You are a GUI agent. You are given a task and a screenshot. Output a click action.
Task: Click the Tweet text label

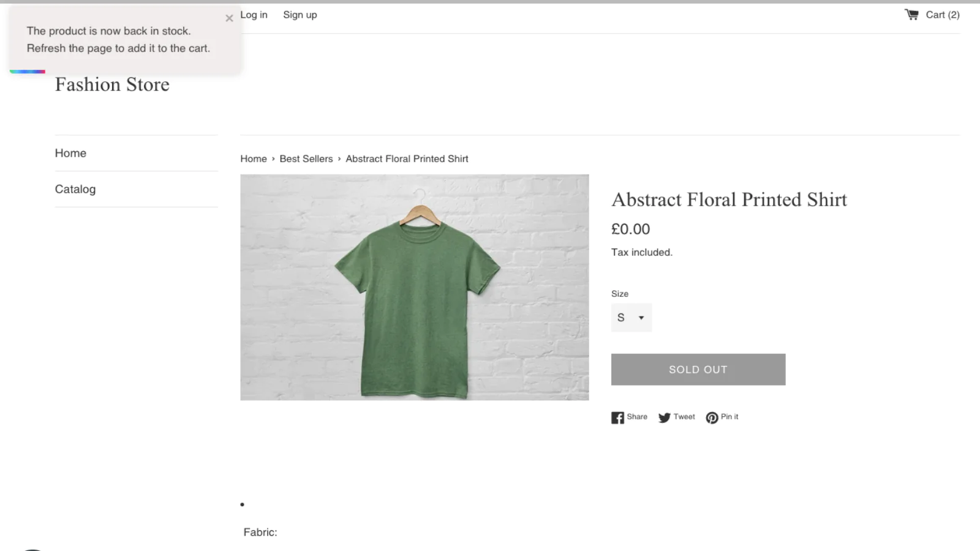(x=684, y=417)
